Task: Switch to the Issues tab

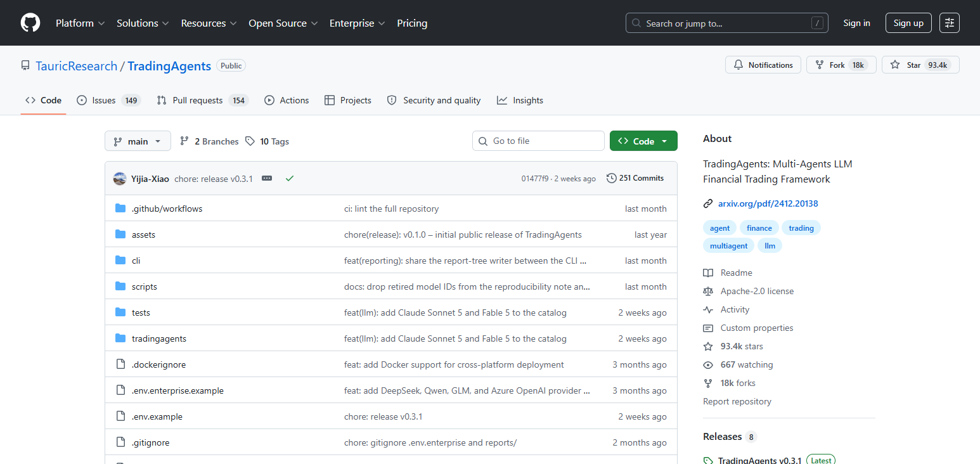Action: tap(108, 100)
